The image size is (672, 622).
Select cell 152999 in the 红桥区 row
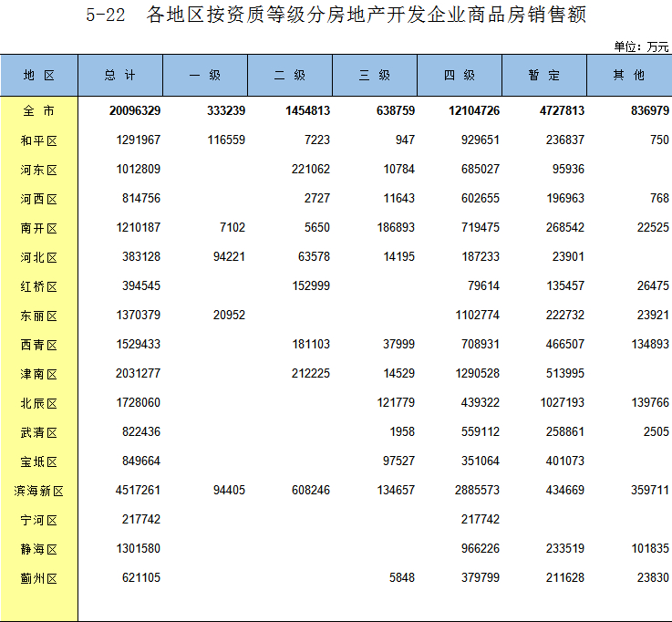(x=311, y=285)
